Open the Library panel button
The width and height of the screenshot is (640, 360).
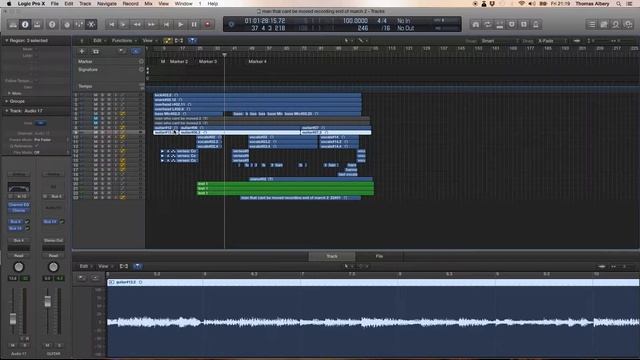tap(13, 24)
